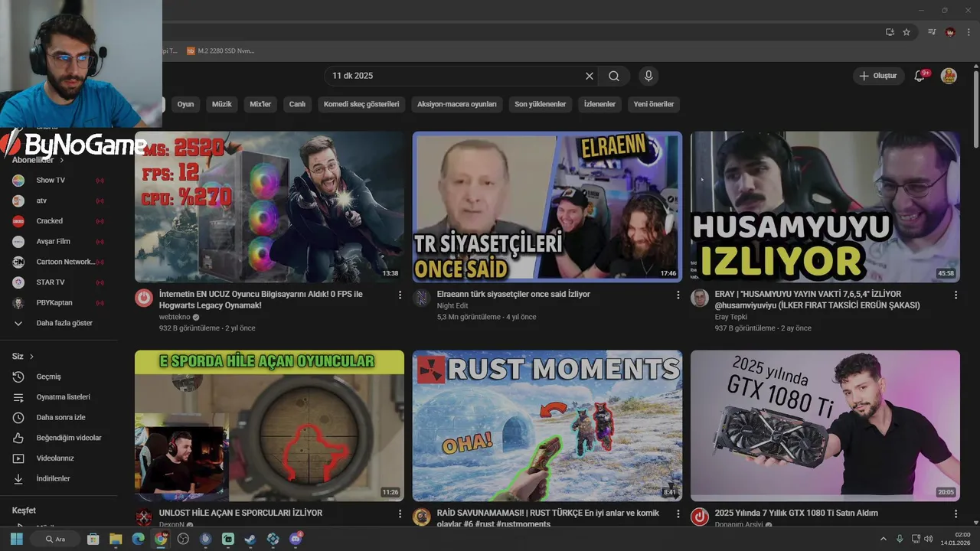Open the M.2 2280 SSD bookmark
The image size is (980, 551).
coord(220,51)
